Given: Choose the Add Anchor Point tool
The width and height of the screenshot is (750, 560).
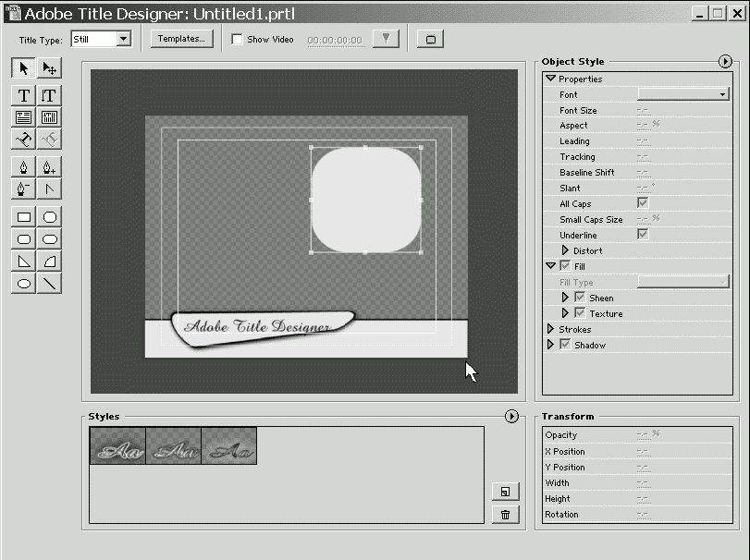Looking at the screenshot, I should [50, 167].
